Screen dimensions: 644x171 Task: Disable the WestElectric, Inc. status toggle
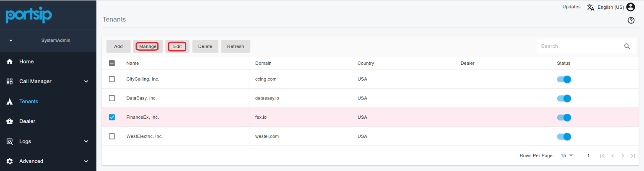[564, 136]
